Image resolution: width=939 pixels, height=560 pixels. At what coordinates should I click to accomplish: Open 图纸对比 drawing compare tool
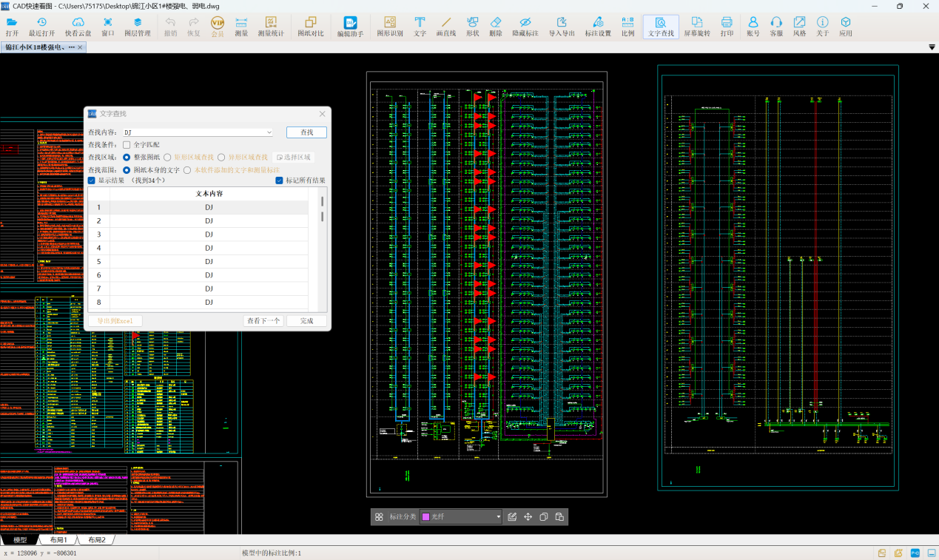[311, 27]
